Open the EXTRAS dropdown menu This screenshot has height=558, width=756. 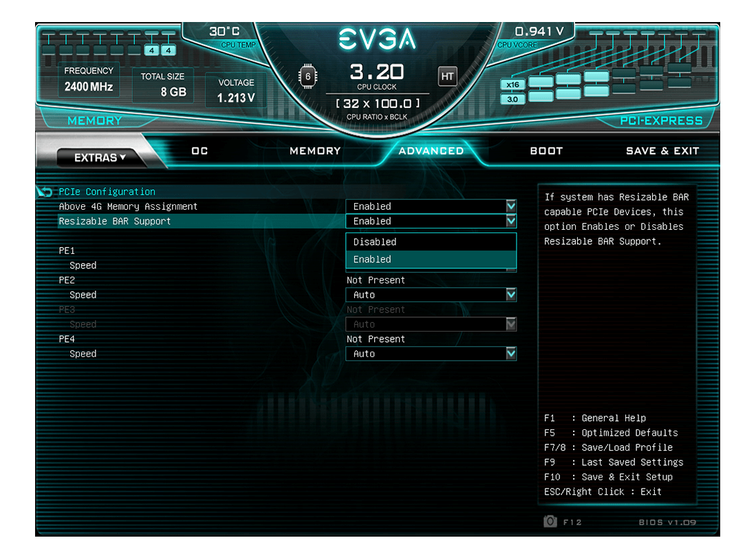pyautogui.click(x=100, y=158)
